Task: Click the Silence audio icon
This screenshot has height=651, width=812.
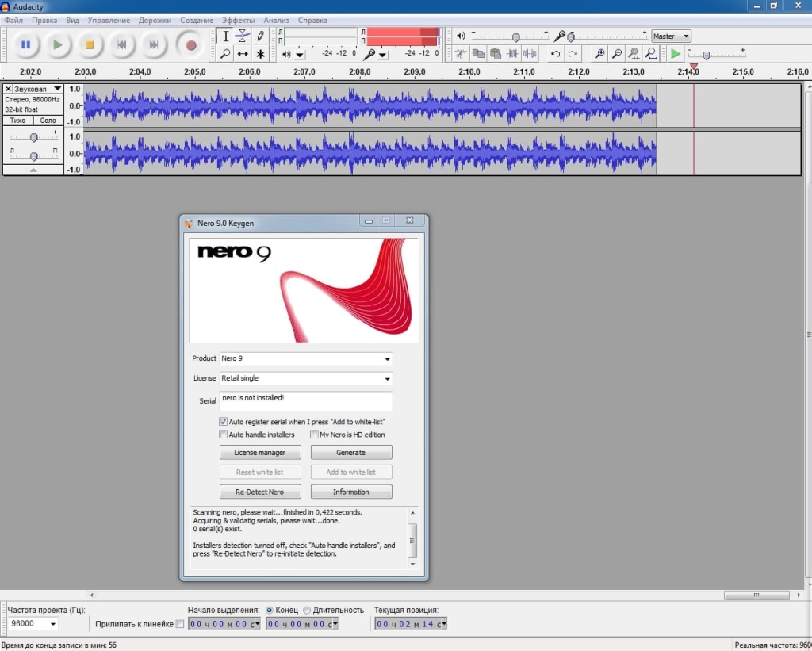Action: pos(529,53)
